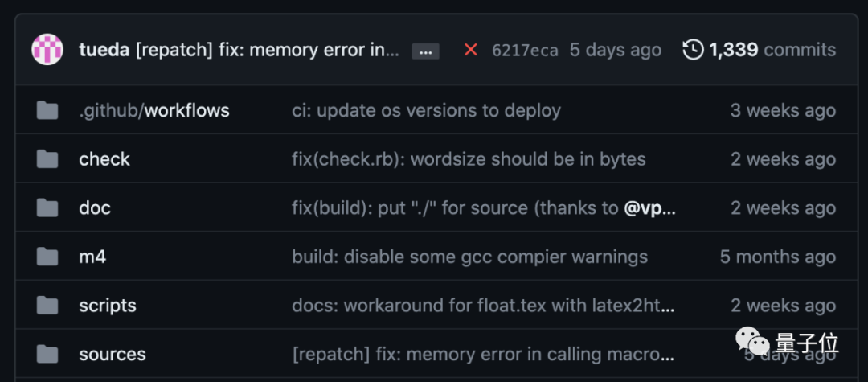Click the m4 folder icon
This screenshot has width=868, height=382.
click(47, 257)
